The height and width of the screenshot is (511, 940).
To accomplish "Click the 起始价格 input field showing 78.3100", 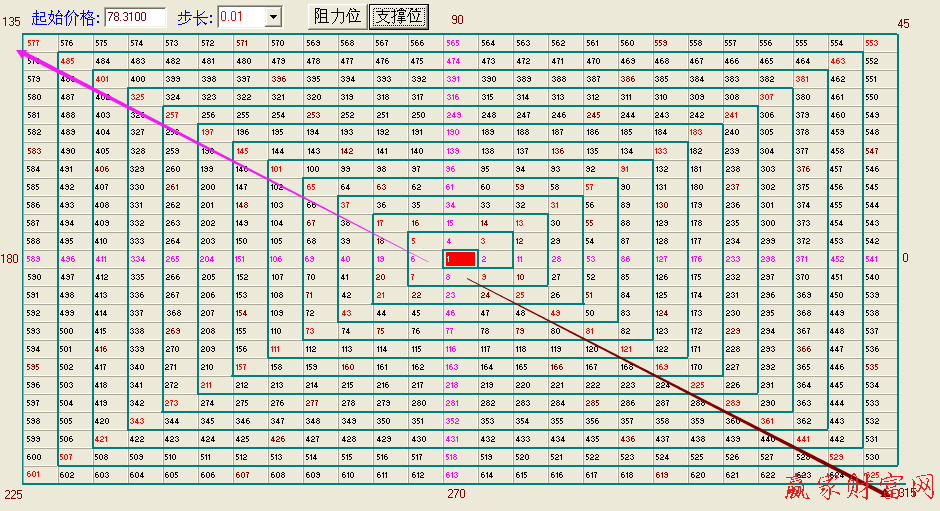I will 135,17.
